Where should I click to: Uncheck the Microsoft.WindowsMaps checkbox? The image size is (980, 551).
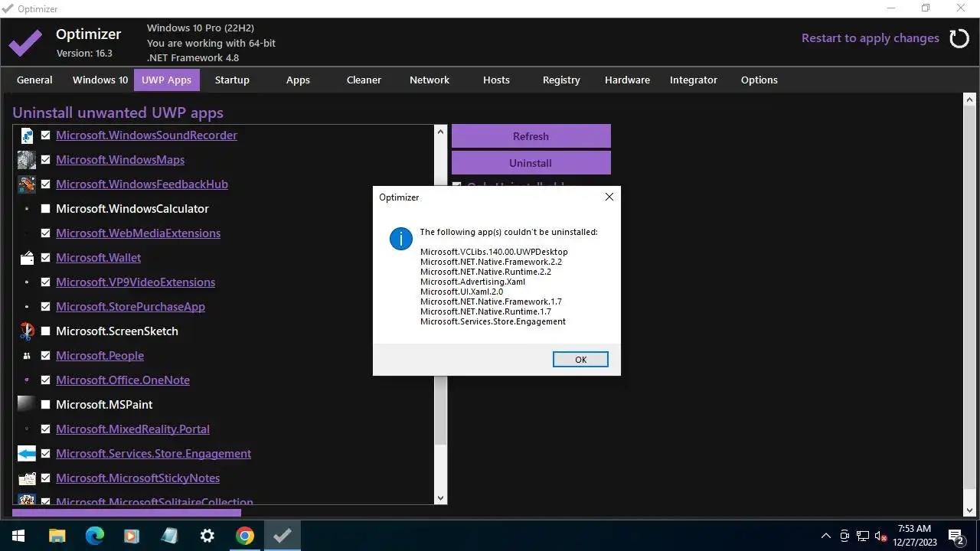[46, 160]
